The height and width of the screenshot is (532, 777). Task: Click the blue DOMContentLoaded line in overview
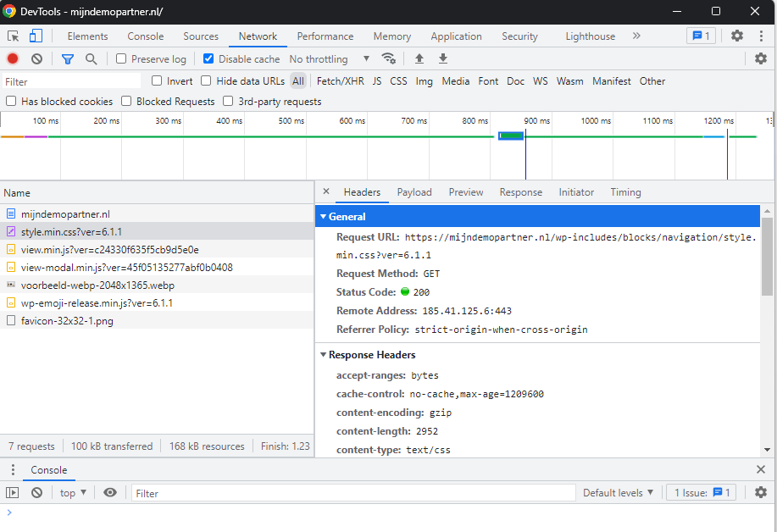pos(525,154)
